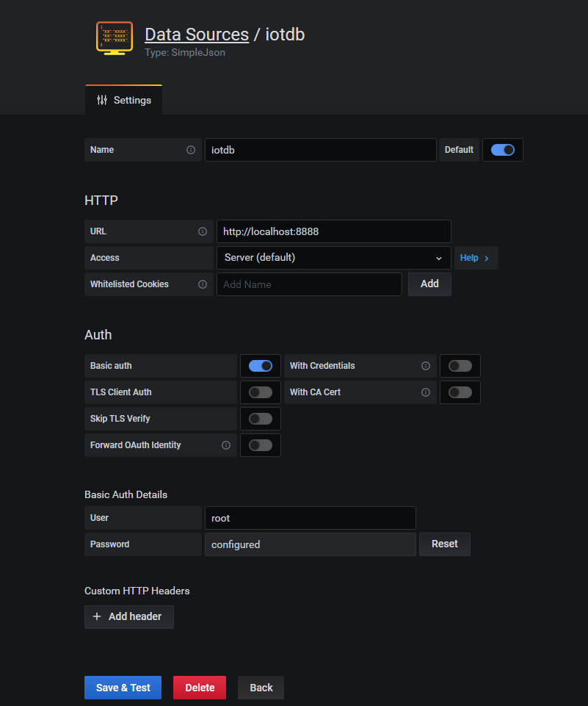Click the plus icon to add a header
This screenshot has height=706, width=588.
pos(96,616)
